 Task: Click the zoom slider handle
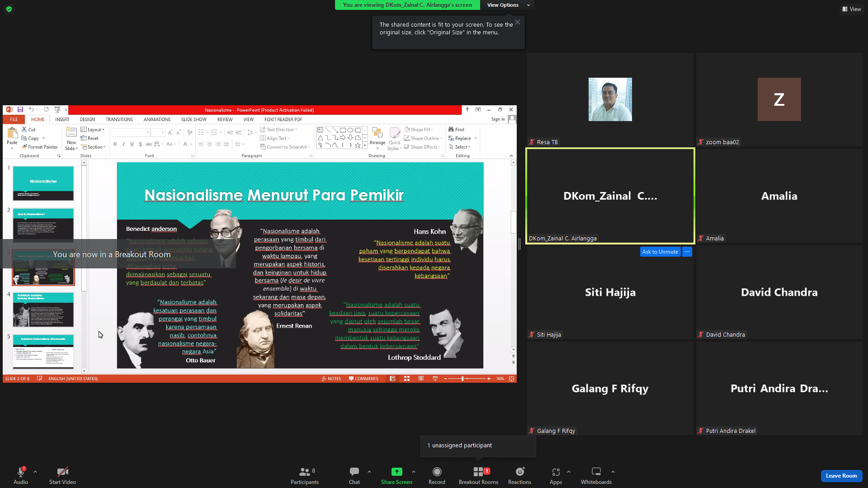pos(462,379)
